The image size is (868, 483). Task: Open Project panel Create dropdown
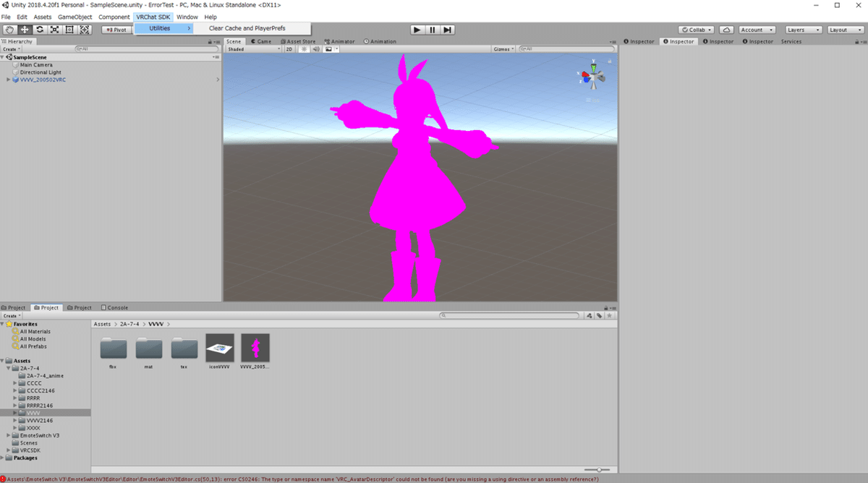(x=11, y=315)
